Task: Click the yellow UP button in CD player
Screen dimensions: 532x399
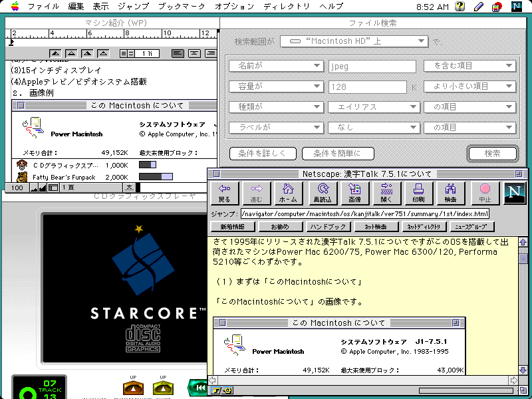Action: coord(163,388)
